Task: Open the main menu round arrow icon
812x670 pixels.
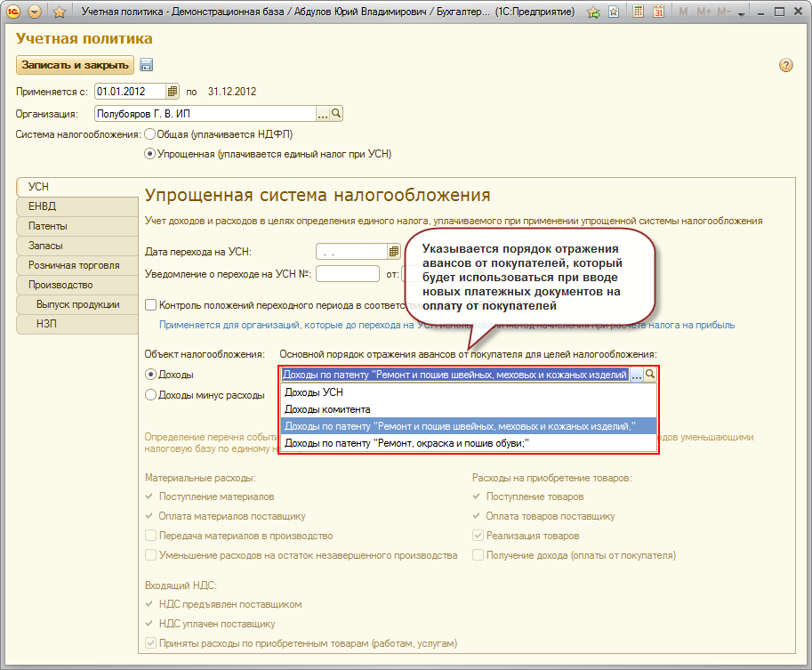Action: (35, 12)
